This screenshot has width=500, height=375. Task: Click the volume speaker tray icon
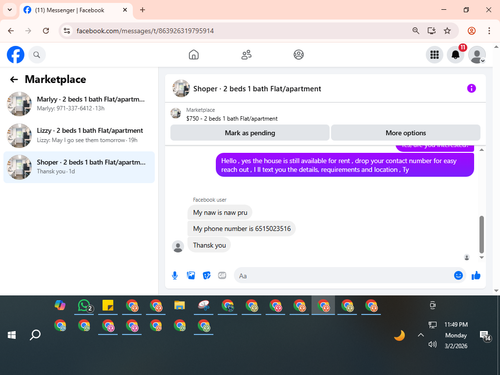point(432,344)
